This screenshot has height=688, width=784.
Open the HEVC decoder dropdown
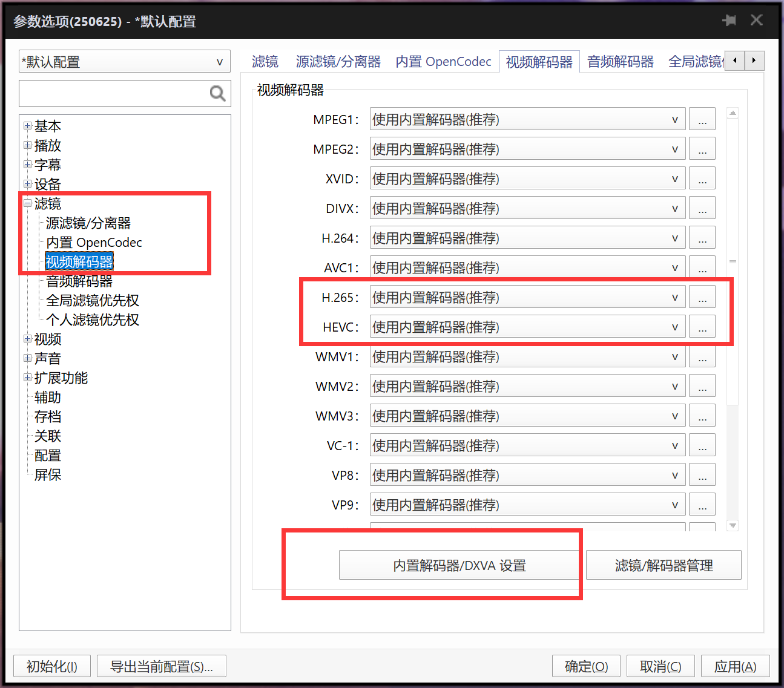pyautogui.click(x=674, y=326)
